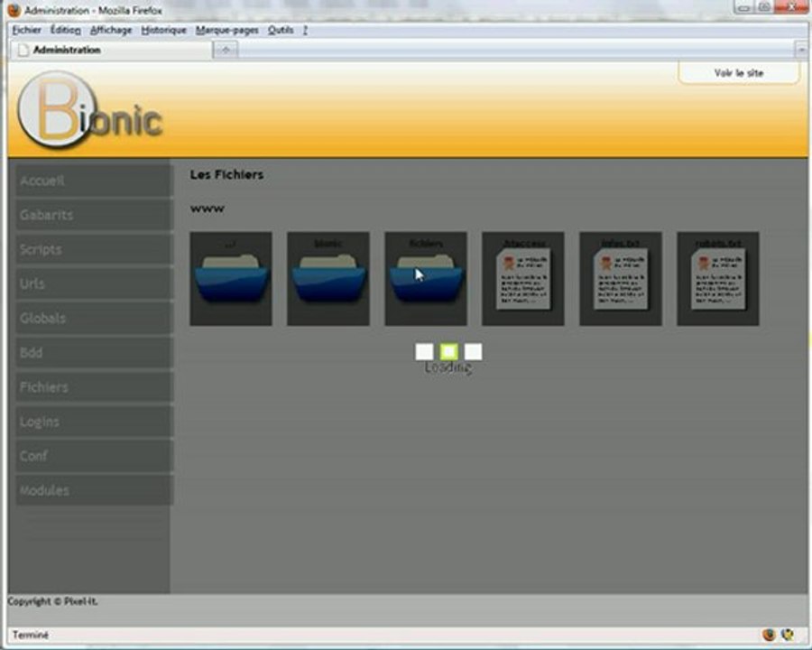Open the '.htaccess' file icon
Image resolution: width=812 pixels, height=650 pixels.
[523, 278]
